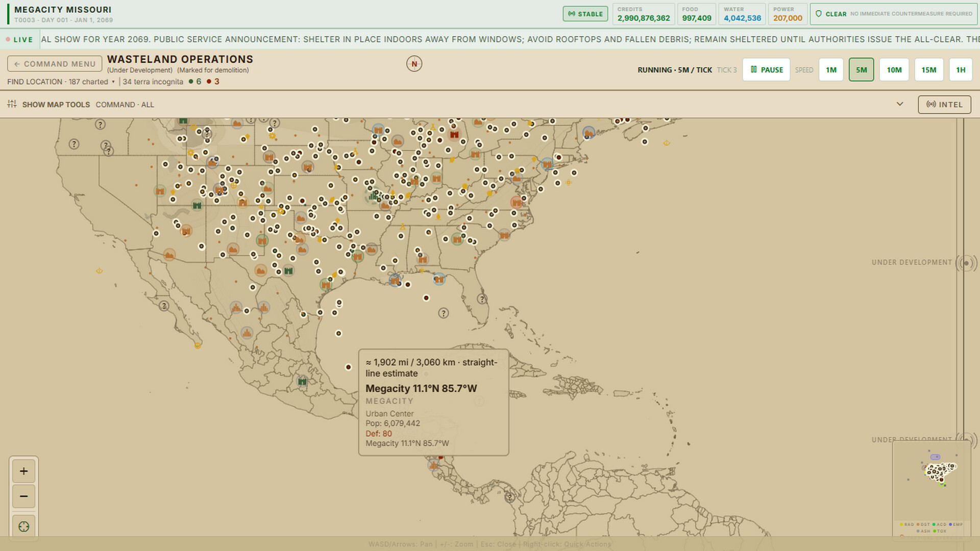Choose the 15M speed setting

coord(928,70)
